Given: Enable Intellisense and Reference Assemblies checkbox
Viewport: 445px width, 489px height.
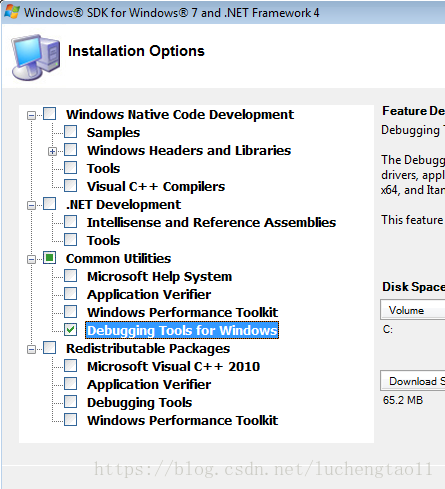Looking at the screenshot, I should (x=71, y=222).
